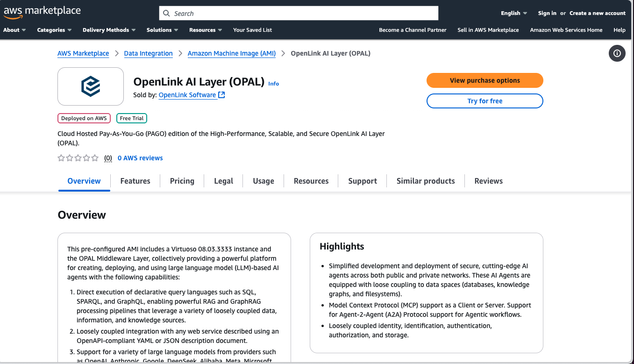Open the Help menu item
The image size is (634, 364).
pos(619,30)
